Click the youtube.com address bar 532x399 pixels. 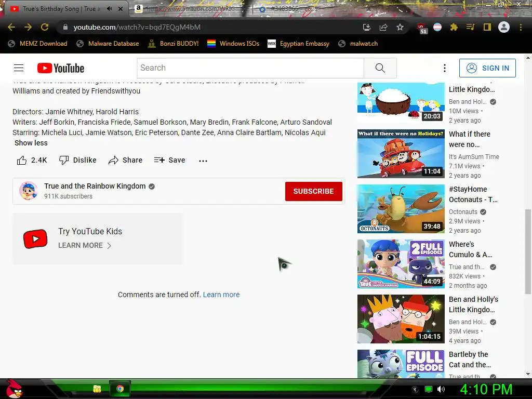[x=210, y=27]
